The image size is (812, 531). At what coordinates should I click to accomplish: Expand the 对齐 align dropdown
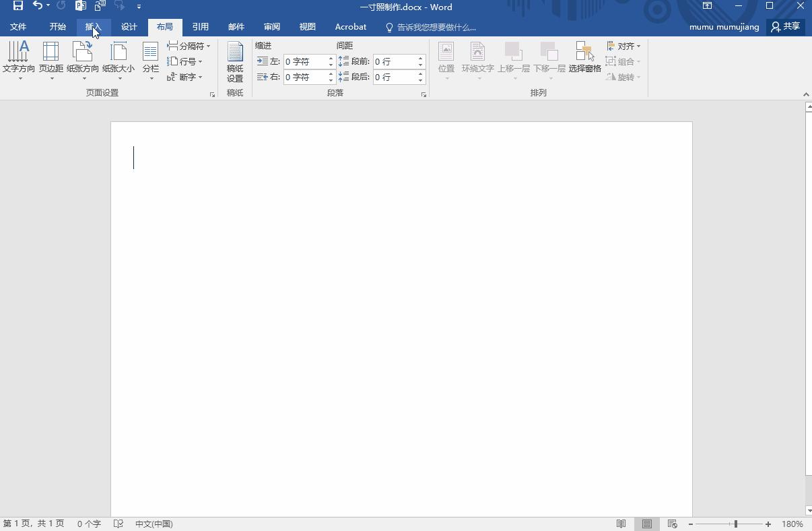(624, 46)
